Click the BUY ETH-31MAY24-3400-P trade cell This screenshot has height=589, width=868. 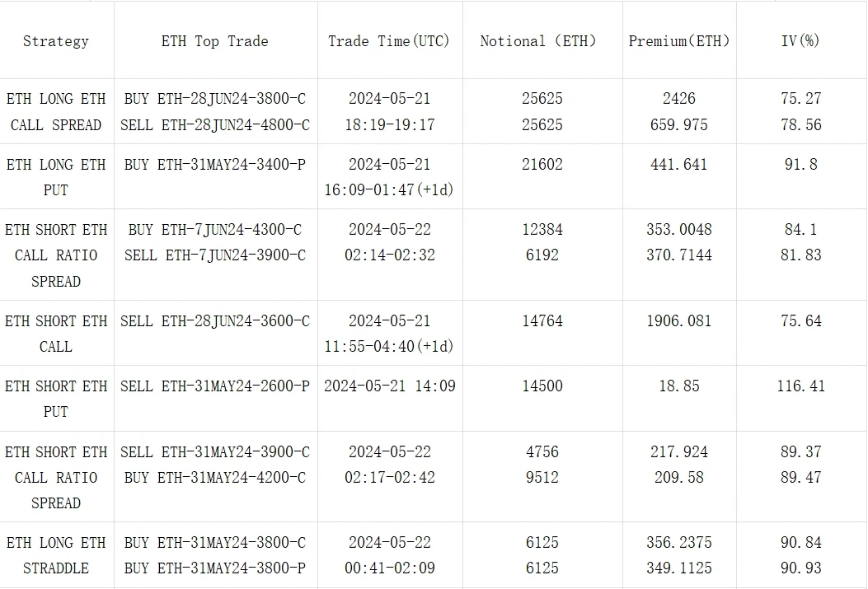[x=214, y=165]
